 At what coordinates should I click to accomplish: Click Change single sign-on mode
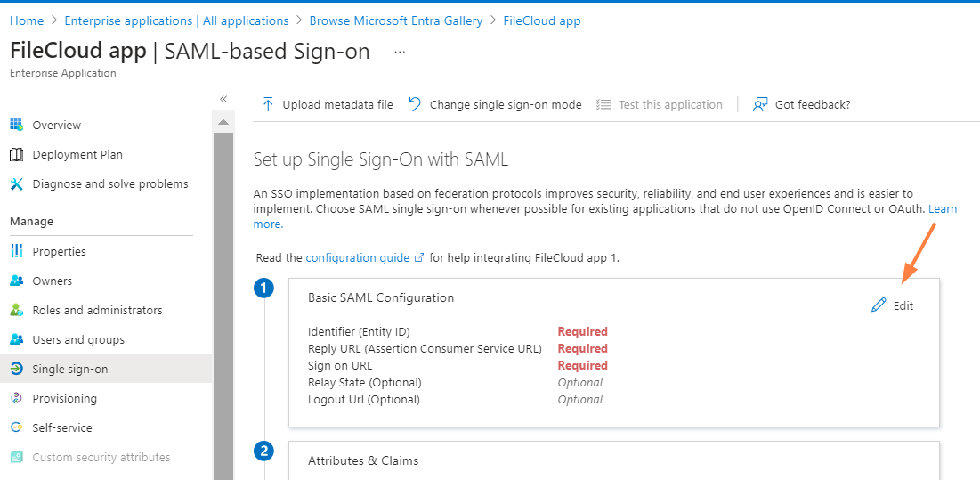tap(495, 104)
